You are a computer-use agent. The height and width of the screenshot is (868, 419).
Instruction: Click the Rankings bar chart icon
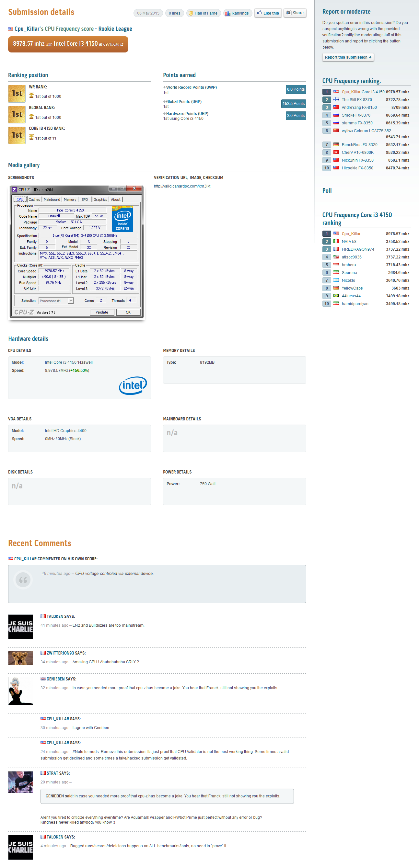[228, 14]
